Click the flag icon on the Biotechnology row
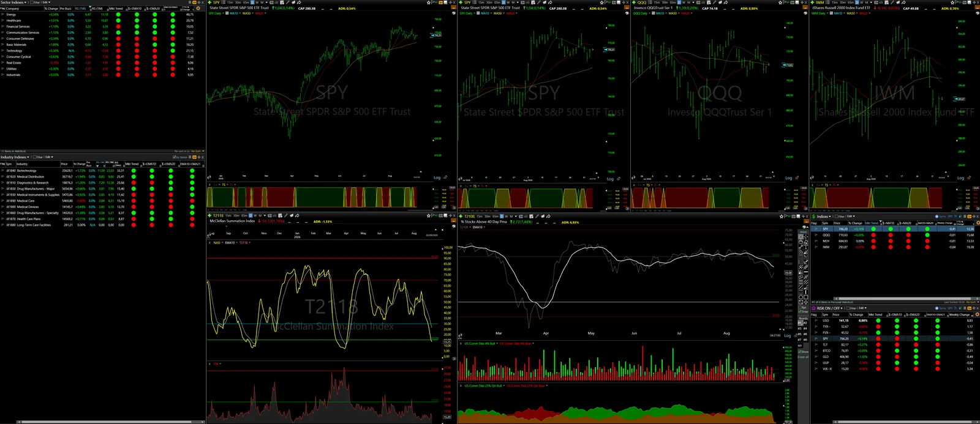This screenshot has width=980, height=424. [2, 171]
